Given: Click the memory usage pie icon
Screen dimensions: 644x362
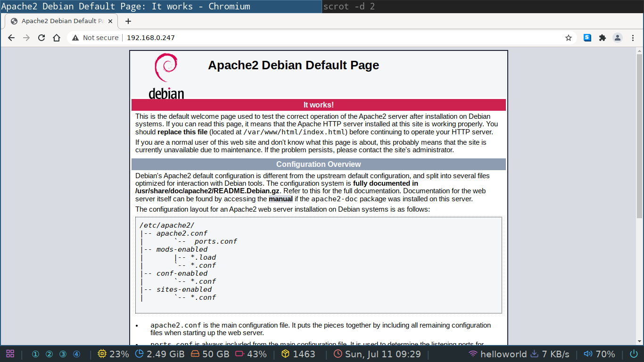Looking at the screenshot, I should click(x=140, y=354).
